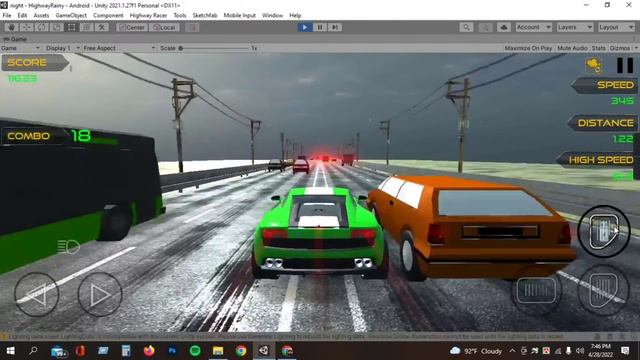Open the Help menu
This screenshot has width=640, height=360.
tap(295, 16)
